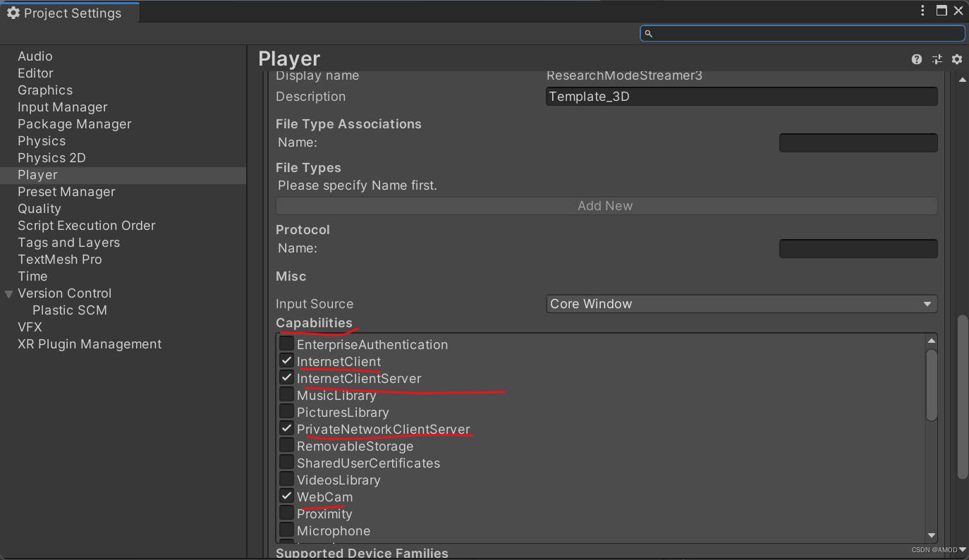Open the three-dot overflow menu top right

coord(922,11)
